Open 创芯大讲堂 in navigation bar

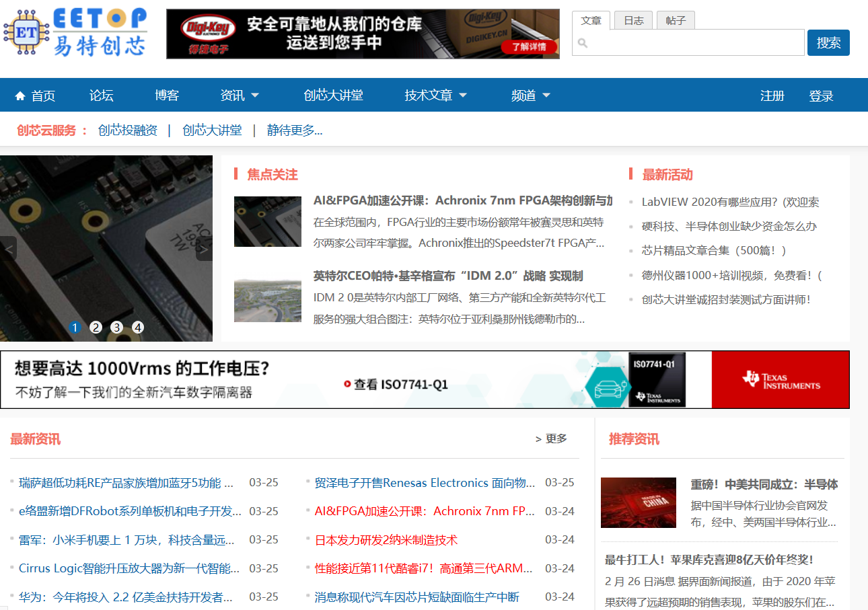coord(333,96)
